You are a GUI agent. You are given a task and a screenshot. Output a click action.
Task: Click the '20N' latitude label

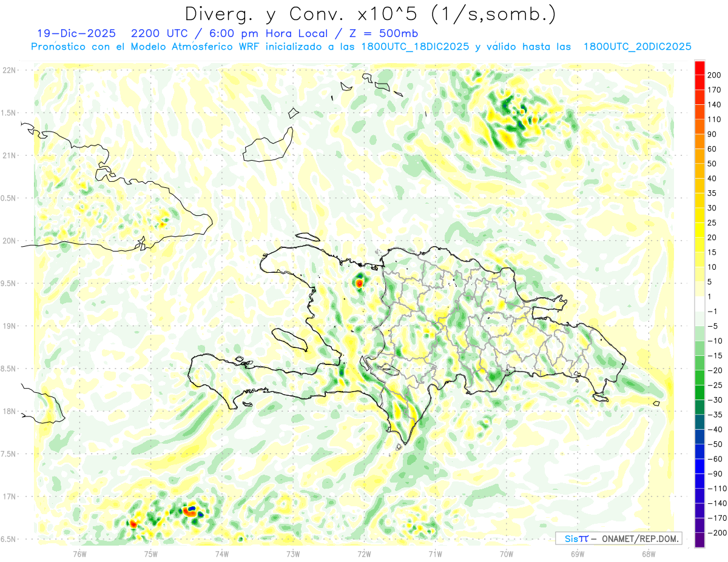coord(9,241)
